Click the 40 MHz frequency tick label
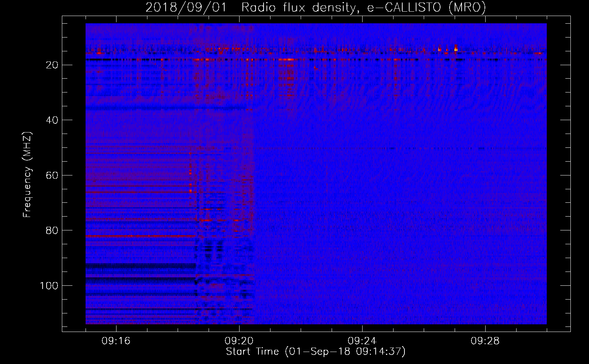 (52, 120)
